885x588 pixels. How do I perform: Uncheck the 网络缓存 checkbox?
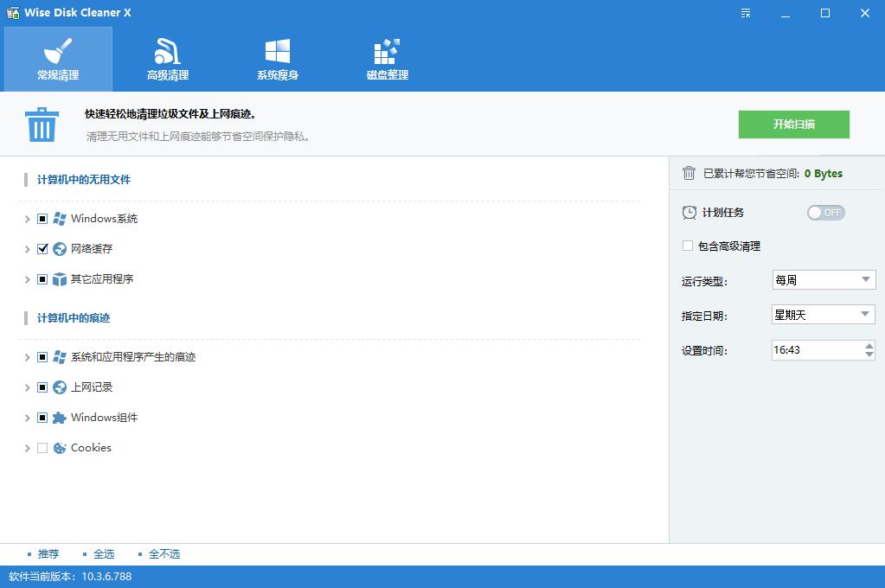(x=42, y=249)
